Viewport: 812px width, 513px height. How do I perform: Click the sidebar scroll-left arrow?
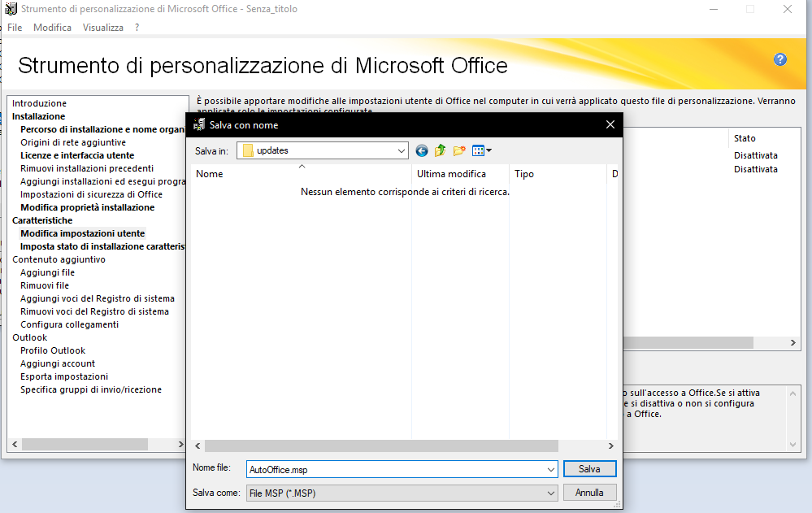click(15, 445)
